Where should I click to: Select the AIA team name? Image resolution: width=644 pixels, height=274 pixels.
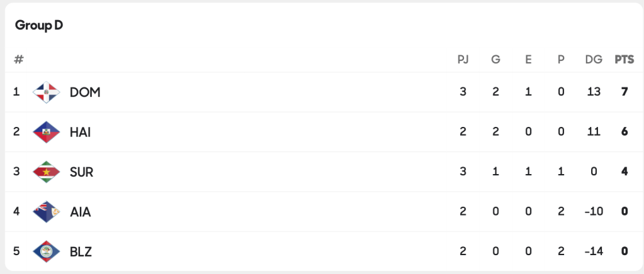81,212
